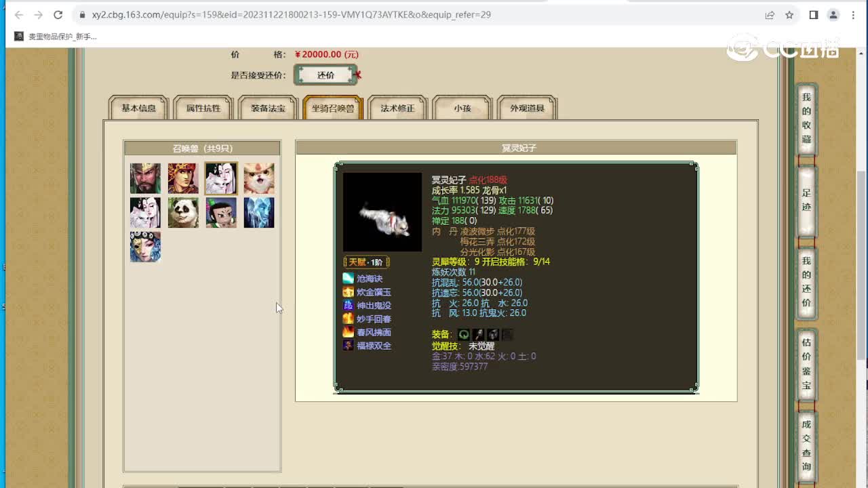This screenshot has height=488, width=868.
Task: Select the masked opera-face pet portrait
Action: click(146, 247)
